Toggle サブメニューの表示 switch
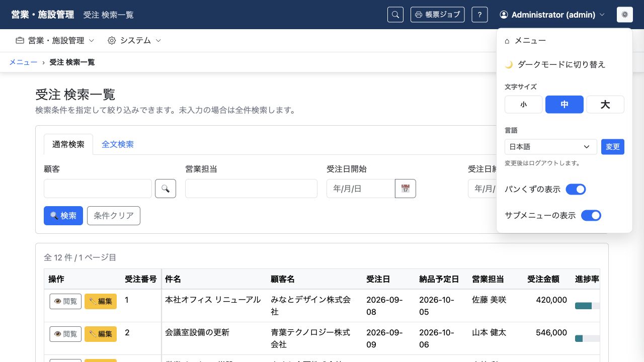This screenshot has height=362, width=644. point(591,215)
